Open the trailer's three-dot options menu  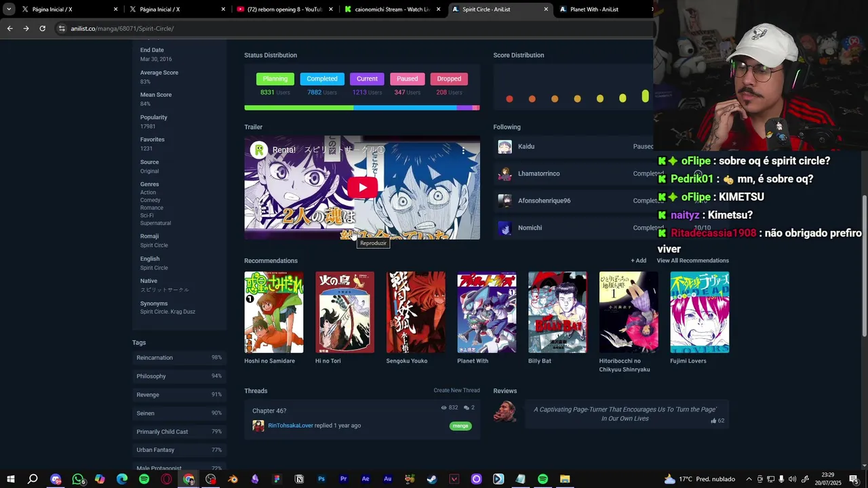point(463,150)
